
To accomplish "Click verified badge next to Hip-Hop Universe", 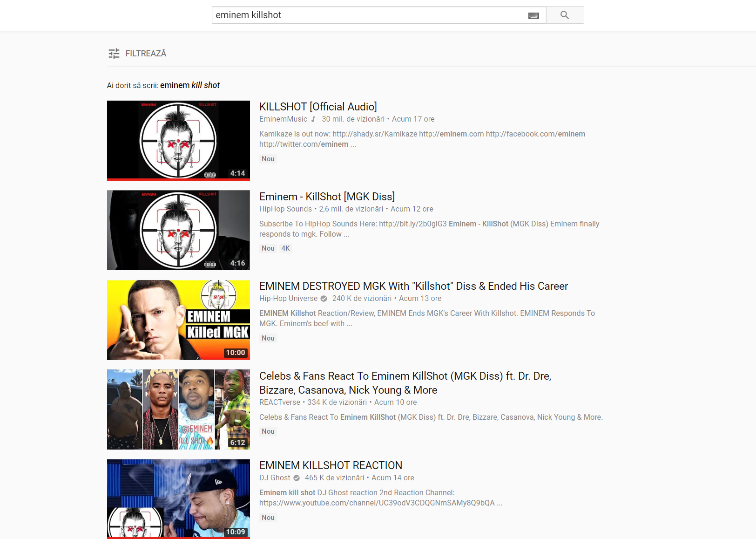I will point(324,299).
